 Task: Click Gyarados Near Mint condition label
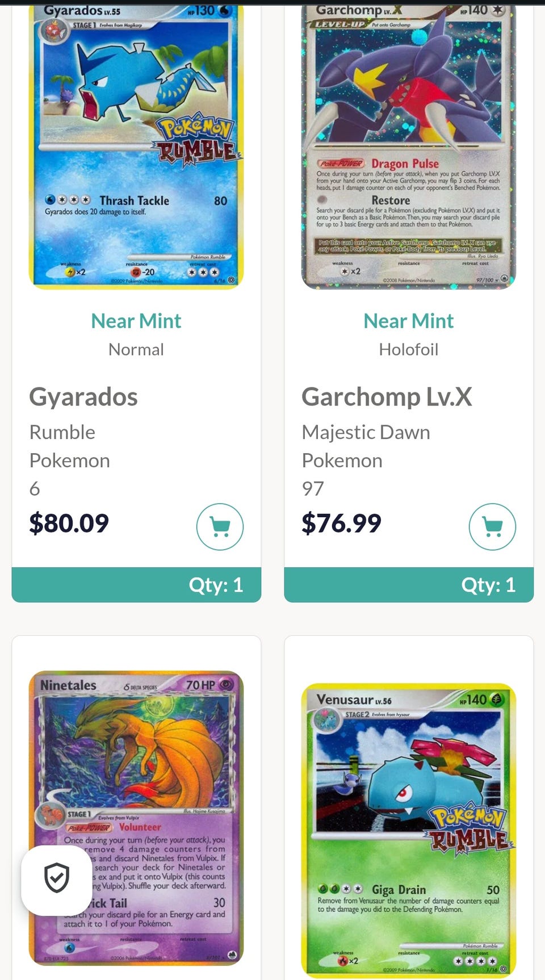(x=136, y=321)
